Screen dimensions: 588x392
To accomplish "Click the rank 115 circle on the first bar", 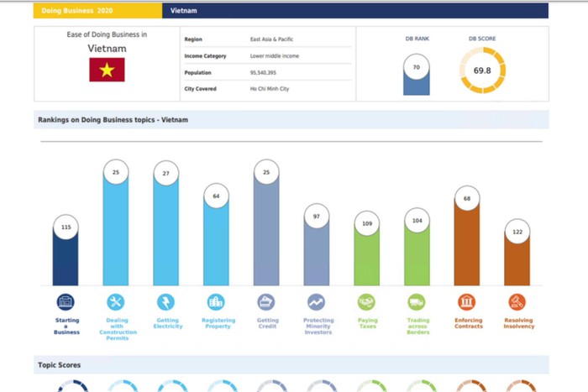I will pos(66,228).
